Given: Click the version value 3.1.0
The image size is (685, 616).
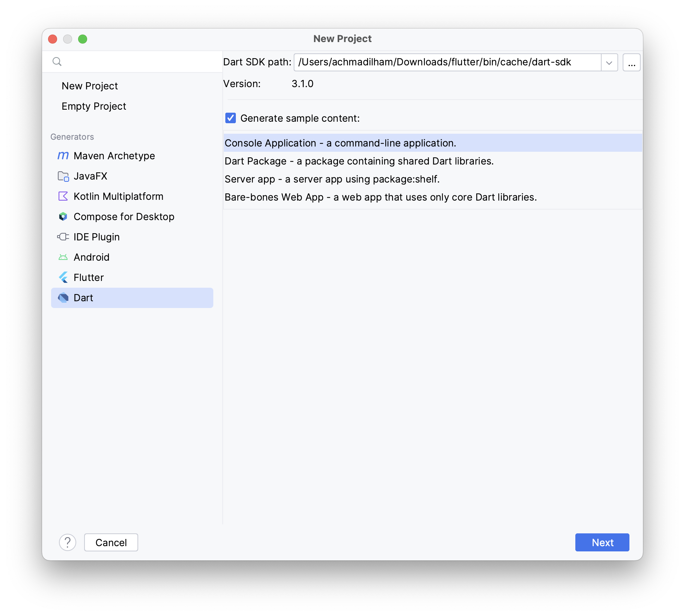Looking at the screenshot, I should click(x=302, y=83).
